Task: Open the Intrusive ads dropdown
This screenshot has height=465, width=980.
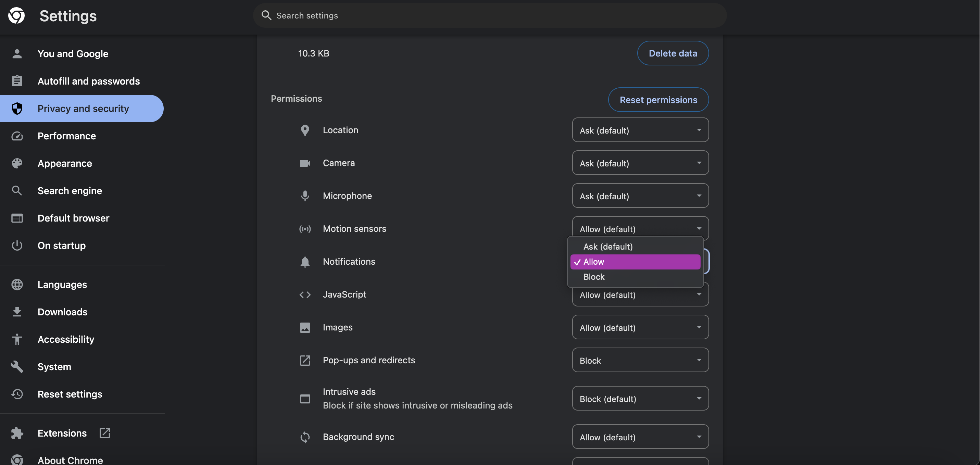Action: click(640, 399)
